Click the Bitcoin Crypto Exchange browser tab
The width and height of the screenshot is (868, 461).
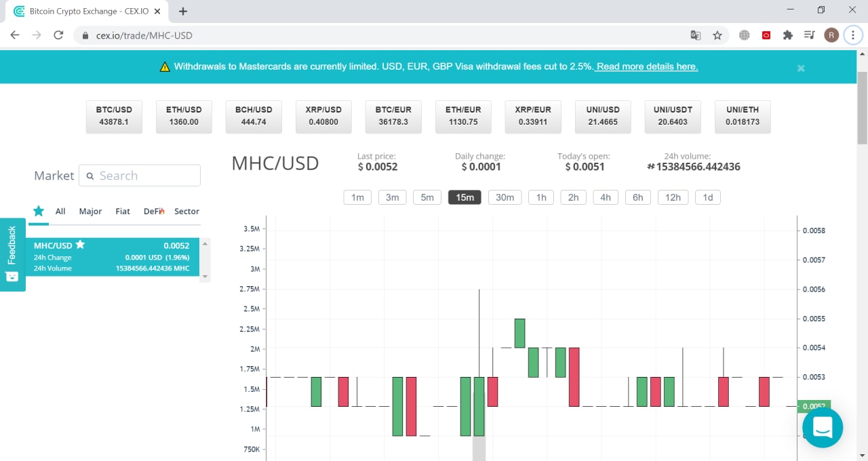click(88, 12)
